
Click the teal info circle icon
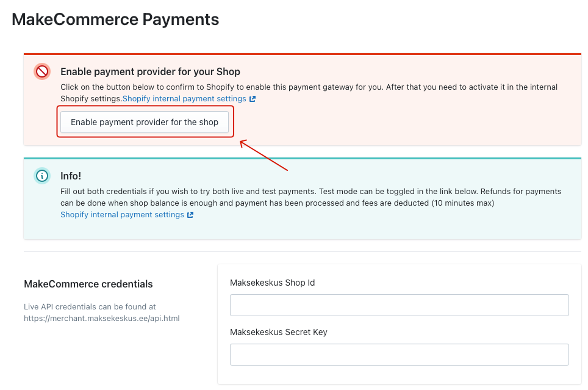click(41, 176)
